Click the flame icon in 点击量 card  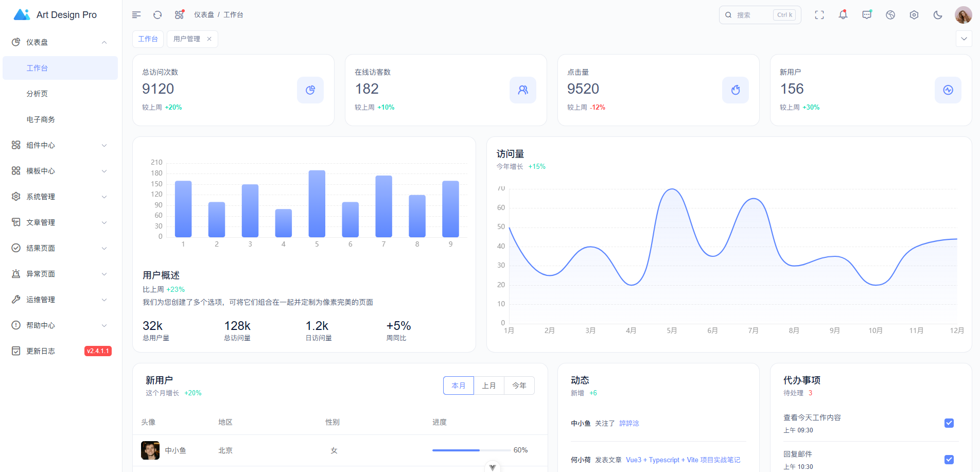pyautogui.click(x=736, y=90)
